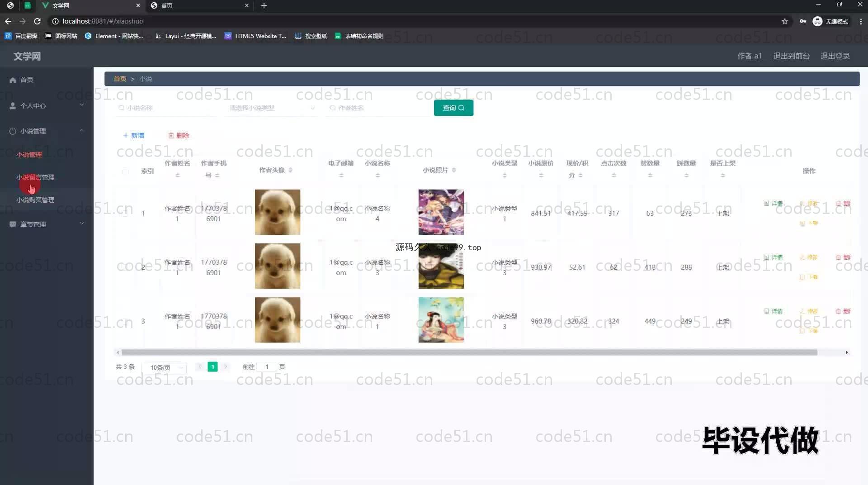Click 退出到前台 link
This screenshot has width=868, height=485.
click(x=791, y=56)
